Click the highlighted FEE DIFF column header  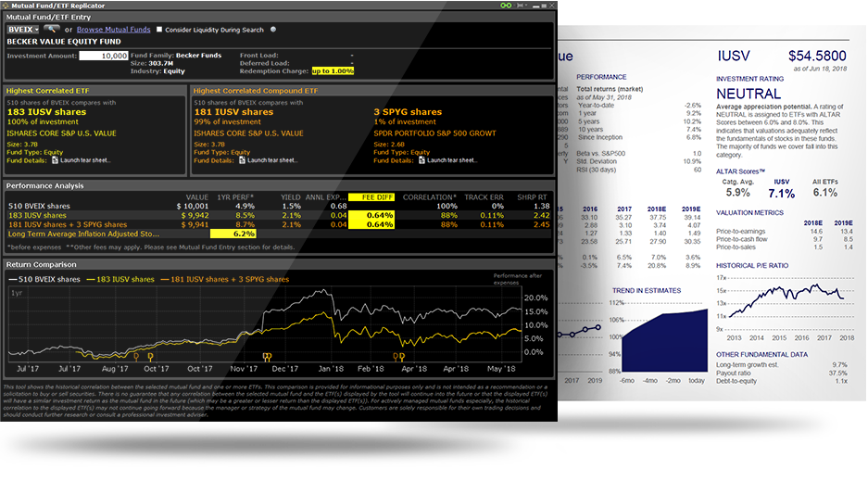point(371,197)
